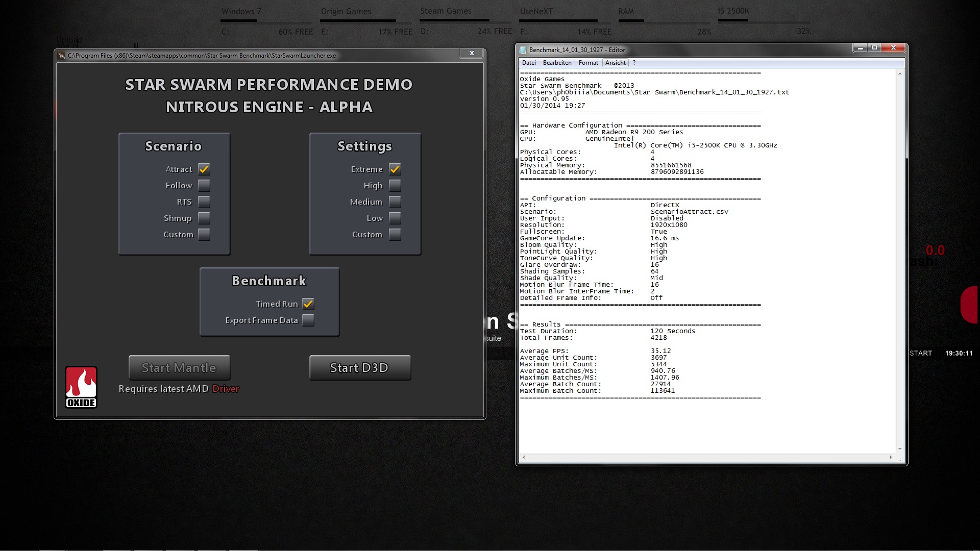Click the Start Mantle button
The image size is (980, 551).
click(179, 368)
